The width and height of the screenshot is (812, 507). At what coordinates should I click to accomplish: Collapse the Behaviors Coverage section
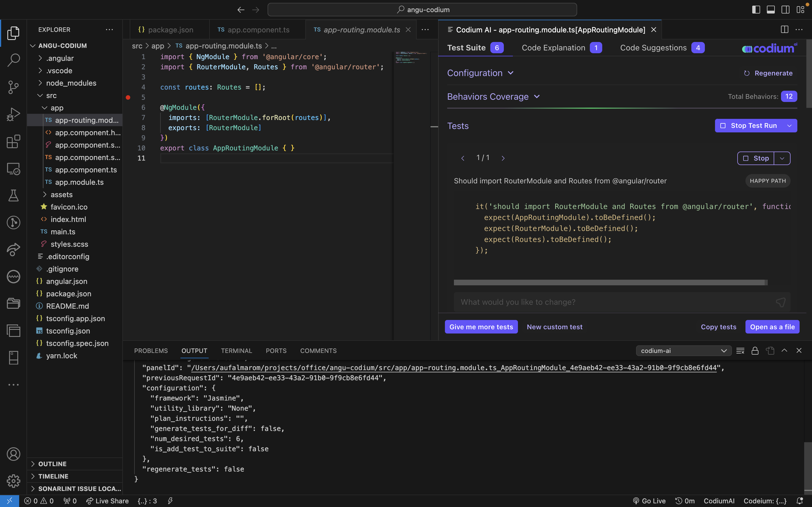537,97
